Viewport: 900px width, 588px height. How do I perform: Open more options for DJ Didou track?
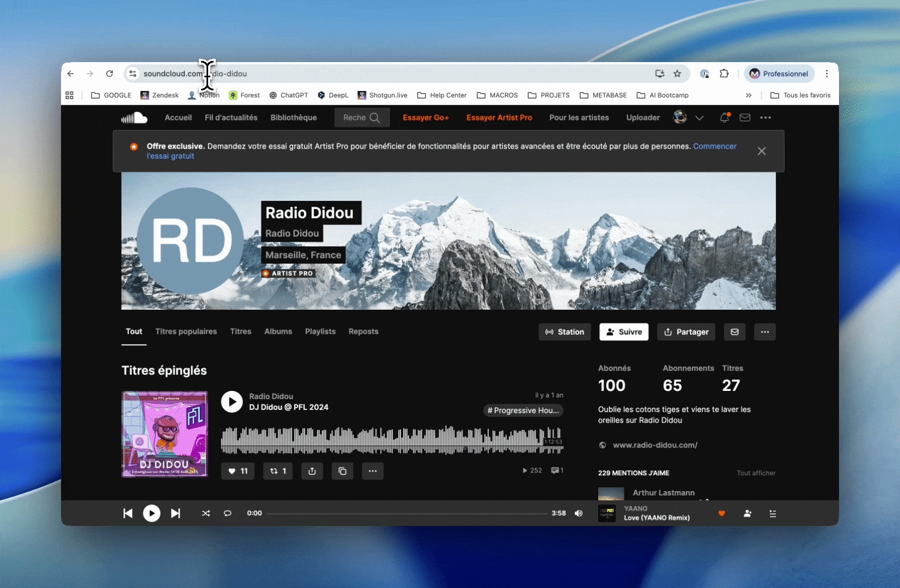point(373,471)
